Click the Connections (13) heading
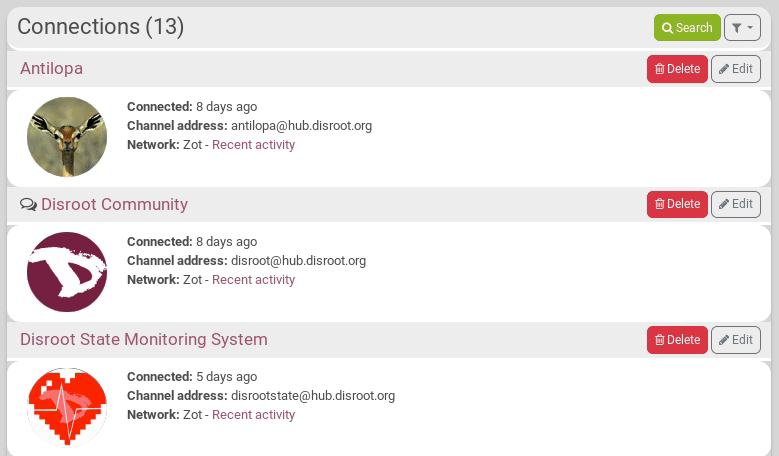 [101, 27]
